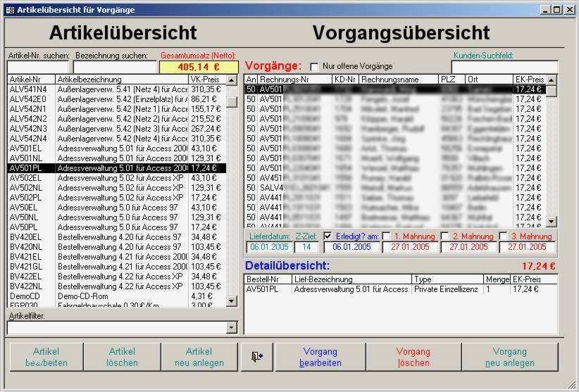Click the Z-Ziel field showing 14
The height and width of the screenshot is (392, 579).
(x=306, y=247)
